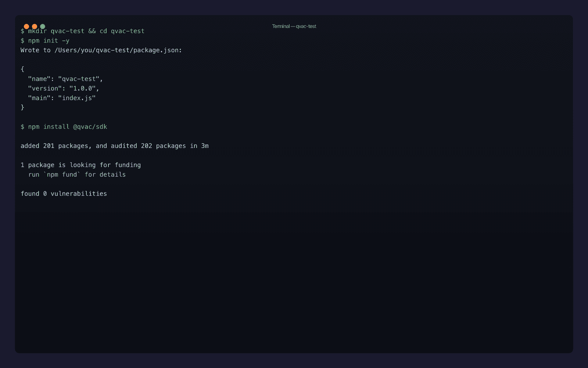588x368 pixels.
Task: Click the opening brace of the JSON output
Action: pos(22,69)
